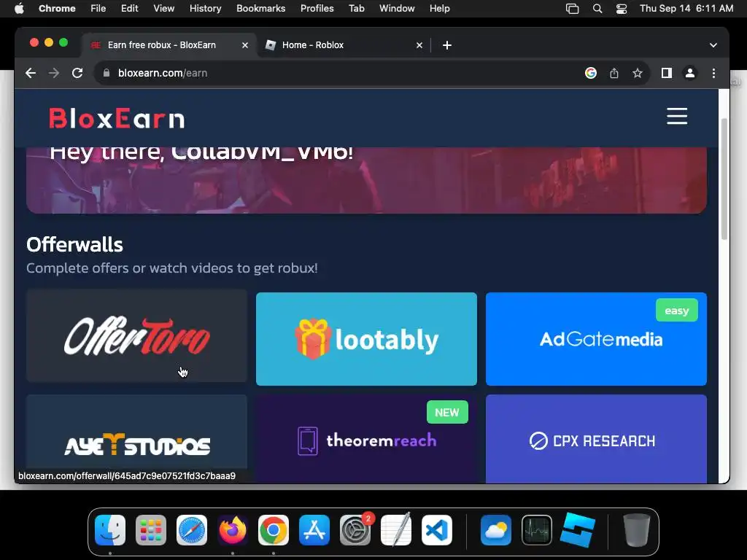This screenshot has width=747, height=560.
Task: Click the Chrome icon in the Dock
Action: click(x=274, y=529)
